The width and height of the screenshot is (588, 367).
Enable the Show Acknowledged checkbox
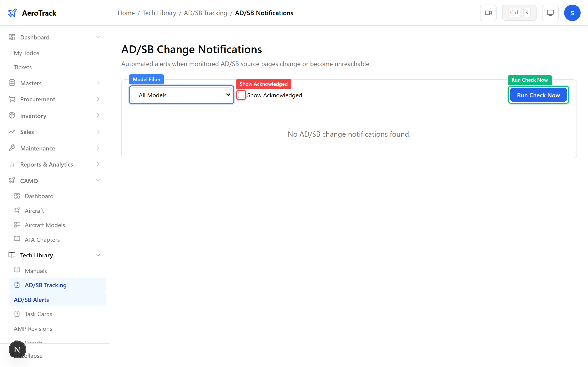point(241,95)
